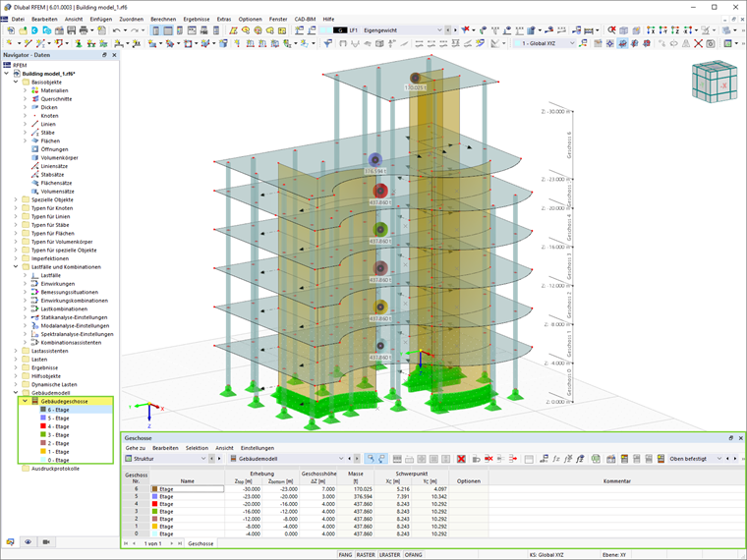
Task: Click red color swatch of Etage row 4
Action: pos(154,504)
